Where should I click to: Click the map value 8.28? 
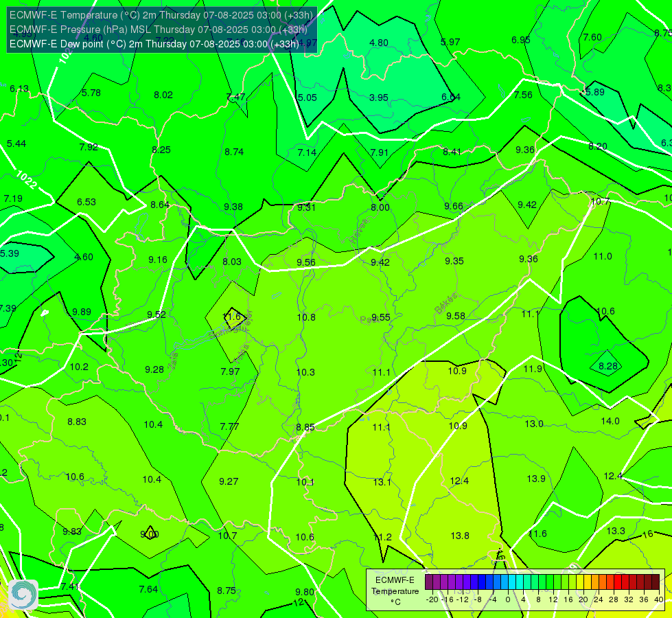(608, 366)
